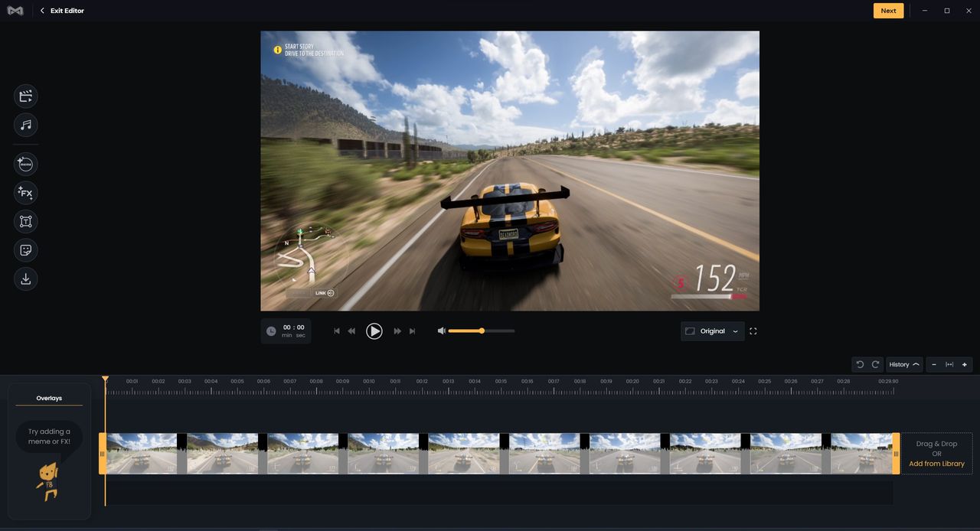Click Add from Library link
980x531 pixels.
(936, 464)
